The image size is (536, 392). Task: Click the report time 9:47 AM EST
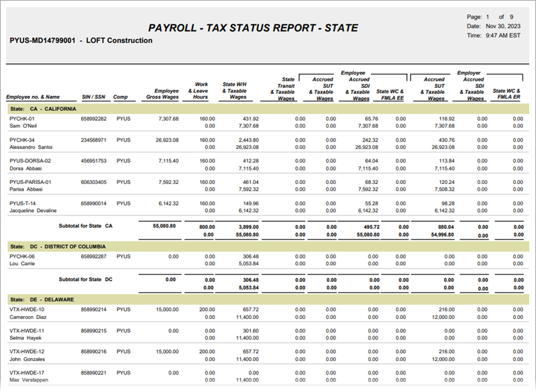pos(503,35)
